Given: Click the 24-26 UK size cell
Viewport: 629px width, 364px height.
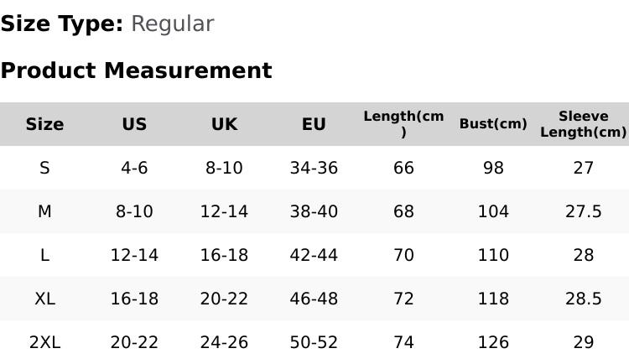Looking at the screenshot, I should pos(224,343).
